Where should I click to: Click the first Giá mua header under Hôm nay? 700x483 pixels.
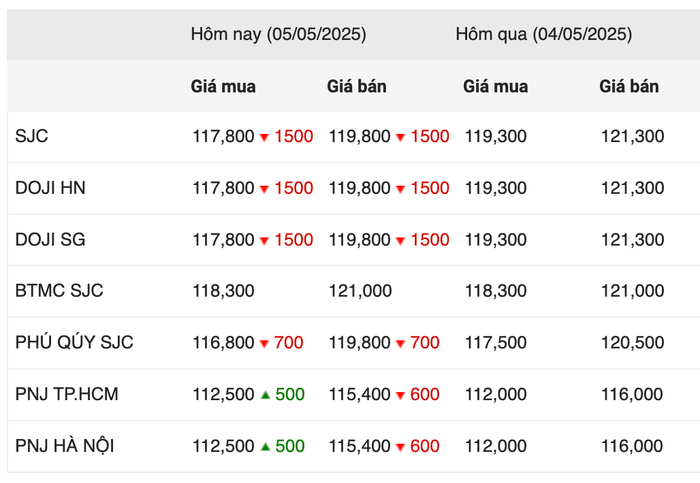223,86
